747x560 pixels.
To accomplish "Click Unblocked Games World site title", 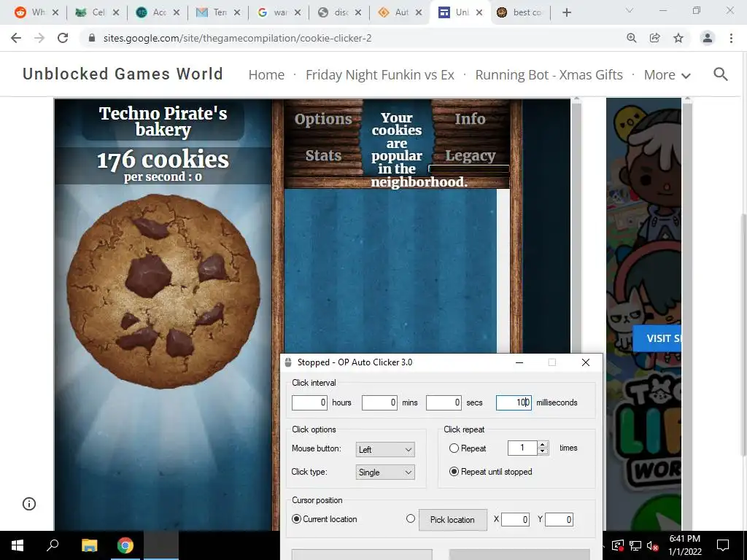I will pyautogui.click(x=123, y=74).
